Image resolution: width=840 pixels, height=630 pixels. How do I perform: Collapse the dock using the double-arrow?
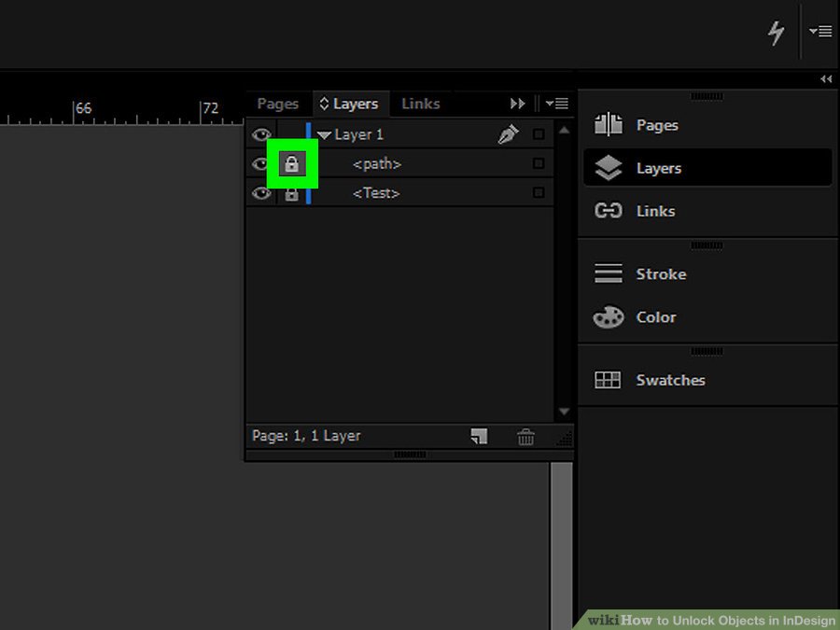click(826, 79)
